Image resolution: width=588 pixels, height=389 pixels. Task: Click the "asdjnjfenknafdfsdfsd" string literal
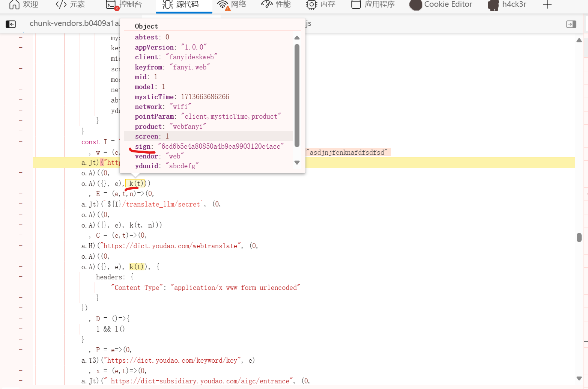click(x=347, y=152)
